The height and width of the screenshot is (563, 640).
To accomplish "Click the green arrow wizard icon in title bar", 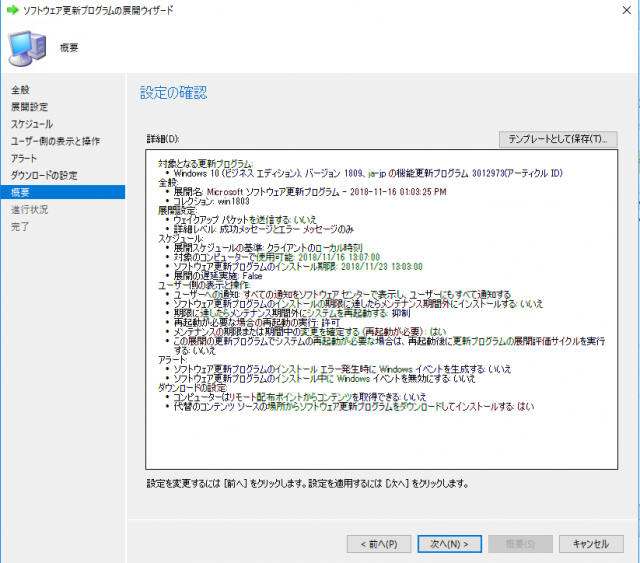I will point(12,12).
